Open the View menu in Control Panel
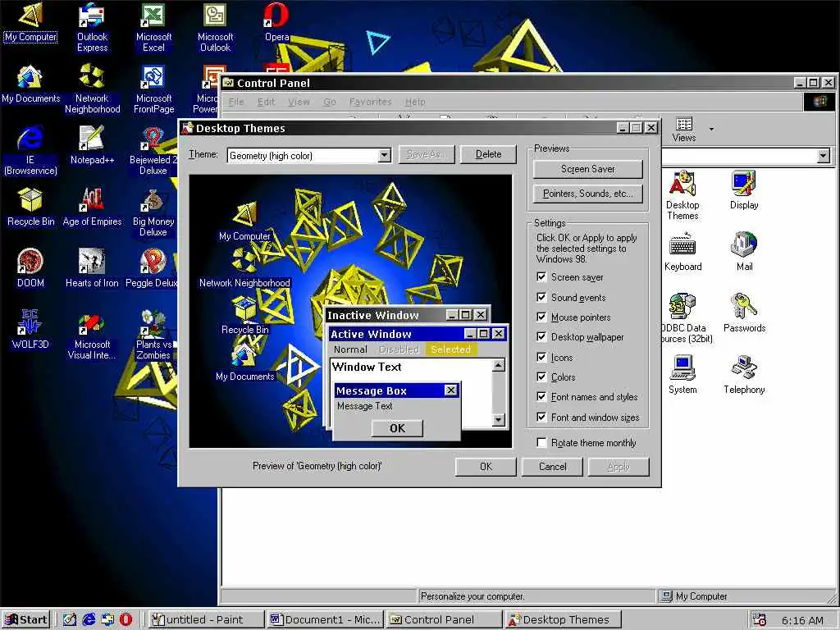The image size is (840, 630). point(299,101)
